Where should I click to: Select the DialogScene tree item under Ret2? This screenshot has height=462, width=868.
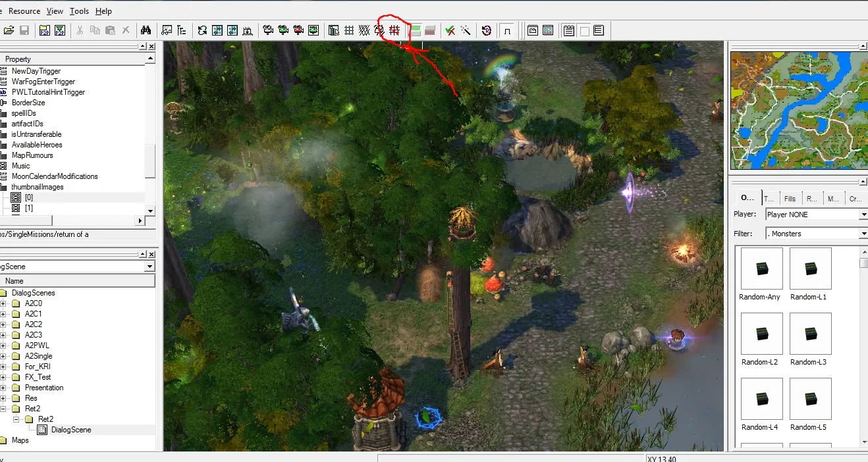[x=71, y=430]
